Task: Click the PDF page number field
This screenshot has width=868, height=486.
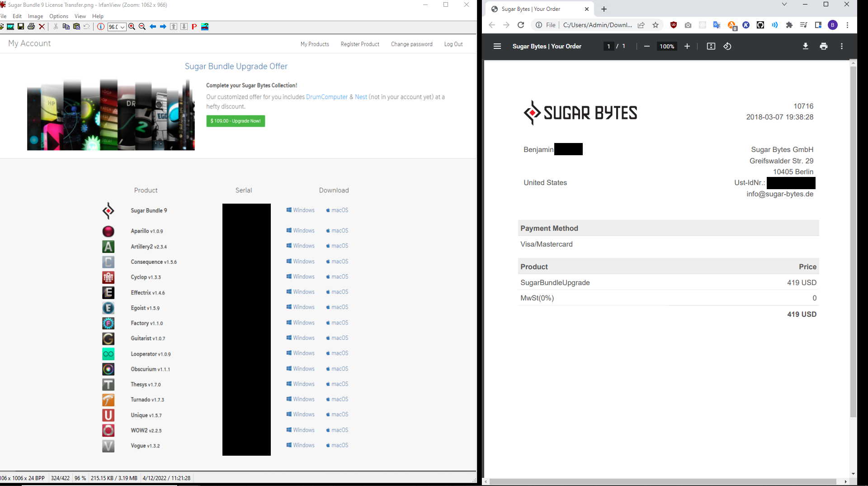Action: pos(609,46)
